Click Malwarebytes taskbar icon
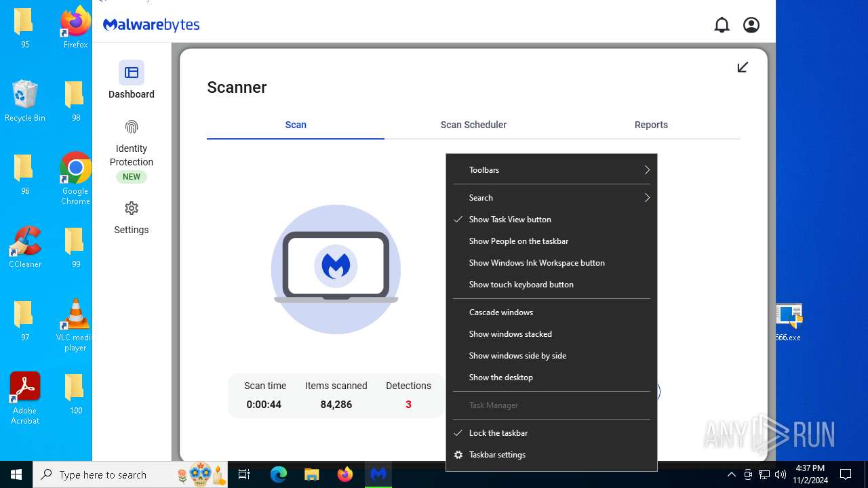868x488 pixels. click(x=378, y=474)
